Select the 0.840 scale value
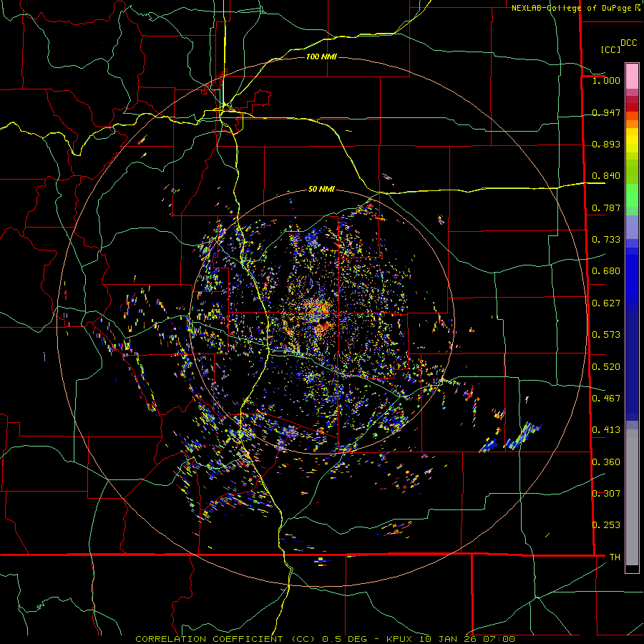Viewport: 644px width, 644px height. click(x=606, y=176)
